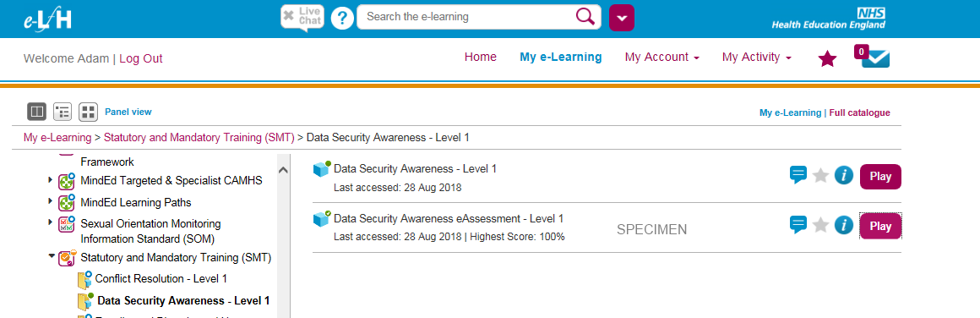The height and width of the screenshot is (318, 980).
Task: Switch to the tree list view icon
Action: pos(63,112)
